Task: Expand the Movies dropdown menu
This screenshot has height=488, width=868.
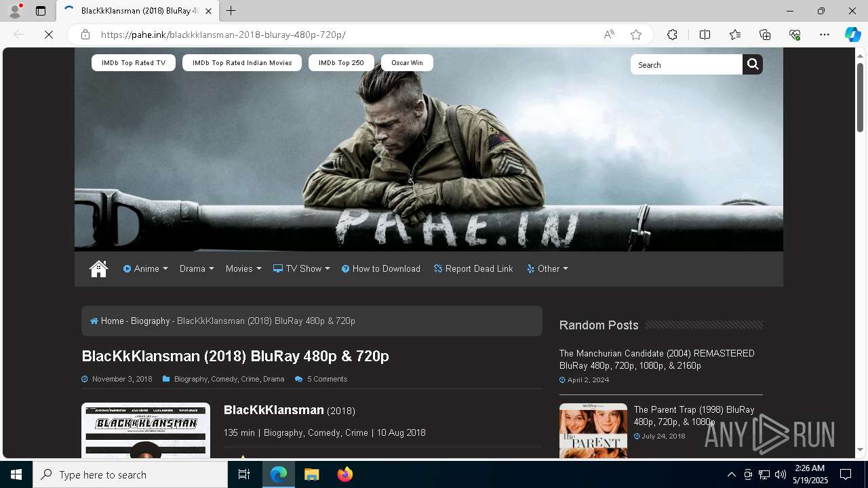Action: (x=243, y=269)
